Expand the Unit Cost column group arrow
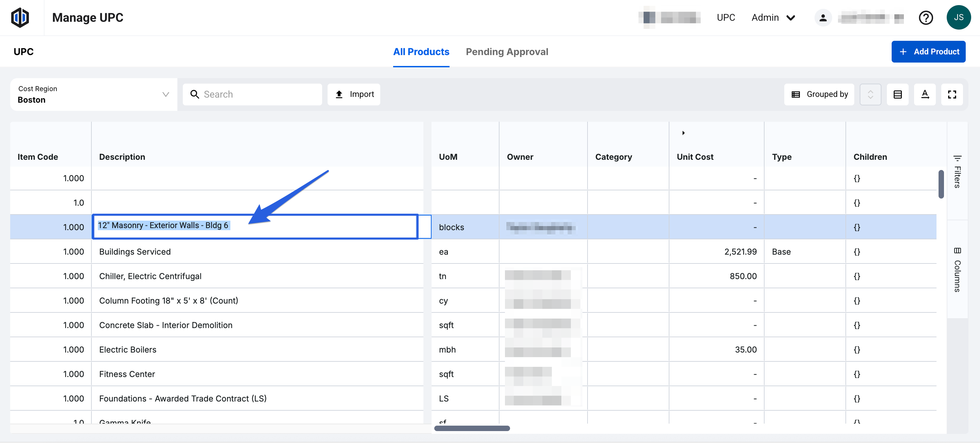Screen dimensions: 980x444 point(683,133)
